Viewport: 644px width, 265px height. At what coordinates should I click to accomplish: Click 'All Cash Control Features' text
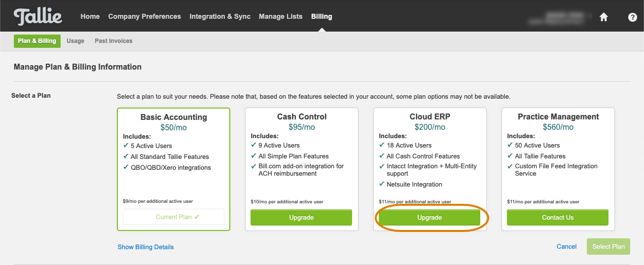[423, 156]
